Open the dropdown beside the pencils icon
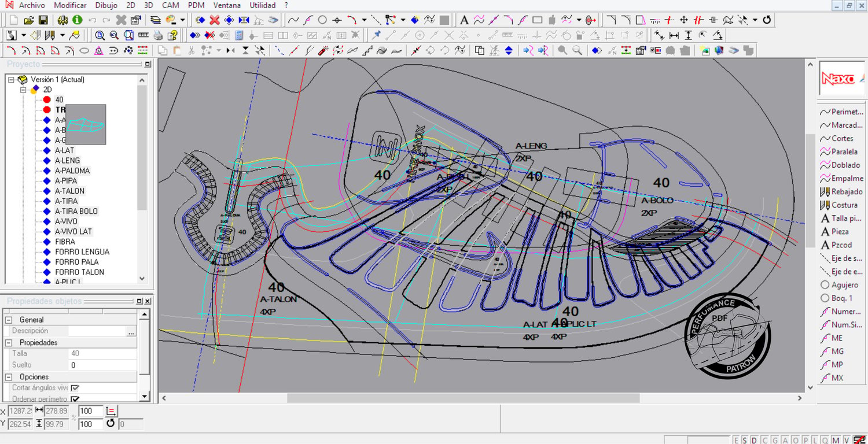This screenshot has width=868, height=444. (x=62, y=35)
